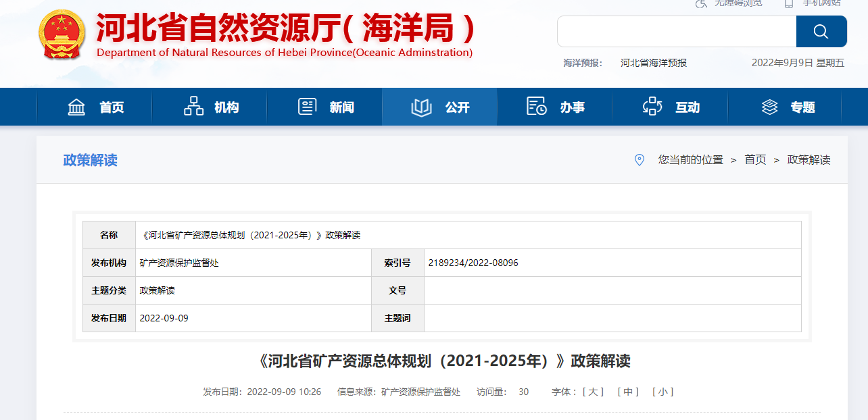This screenshot has height=420, width=868.
Task: Open the 无障碍浏览 link
Action: pyautogui.click(x=738, y=3)
